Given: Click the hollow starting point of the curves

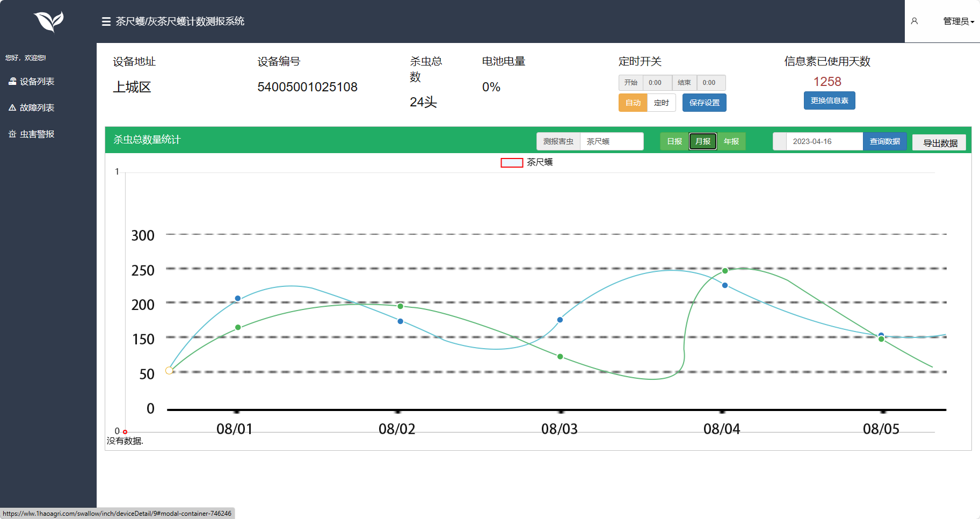Looking at the screenshot, I should 169,371.
